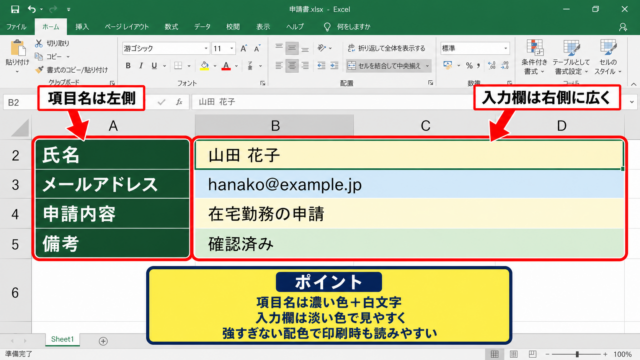The width and height of the screenshot is (640, 360).
Task: Align text to bottom
Action: (x=305, y=48)
